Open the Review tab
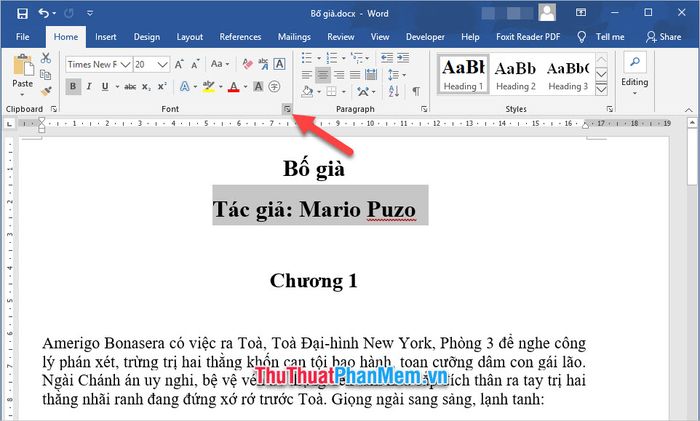 340,37
